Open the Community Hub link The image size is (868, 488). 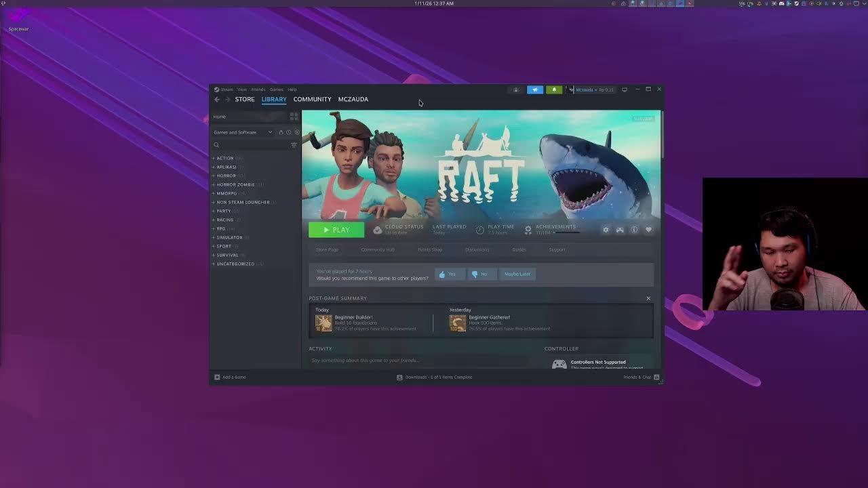tap(378, 249)
